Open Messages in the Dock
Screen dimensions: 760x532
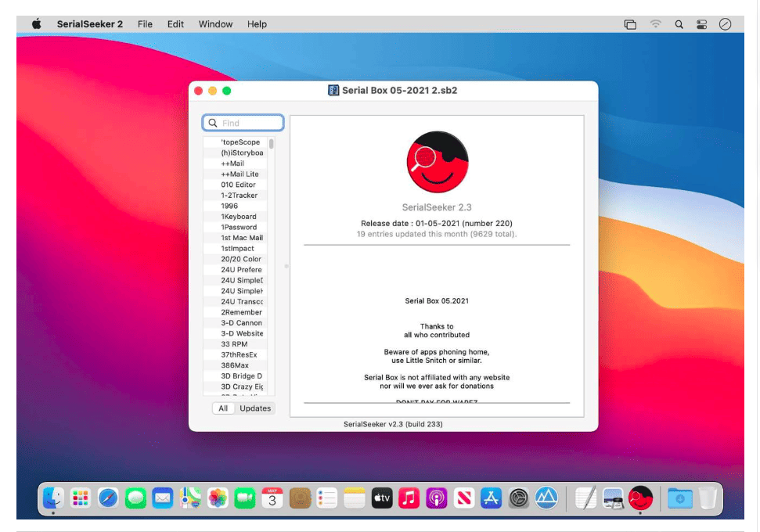point(135,498)
